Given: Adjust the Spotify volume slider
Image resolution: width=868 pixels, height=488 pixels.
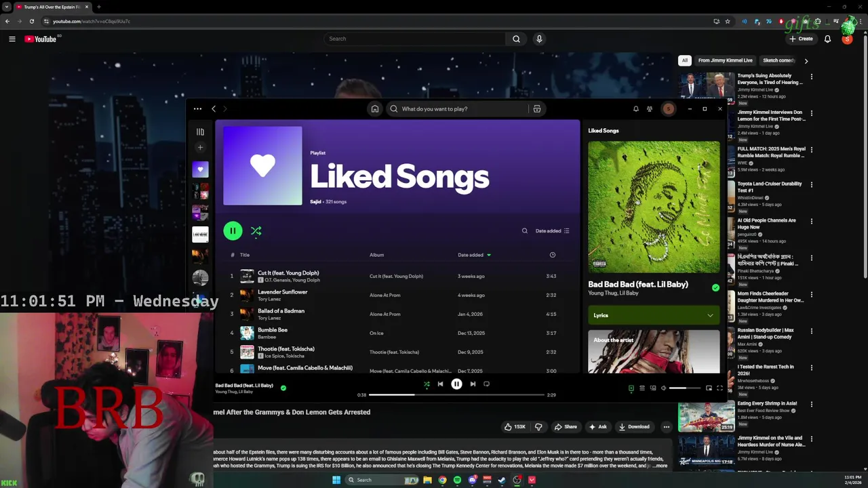Looking at the screenshot, I should [x=685, y=388].
